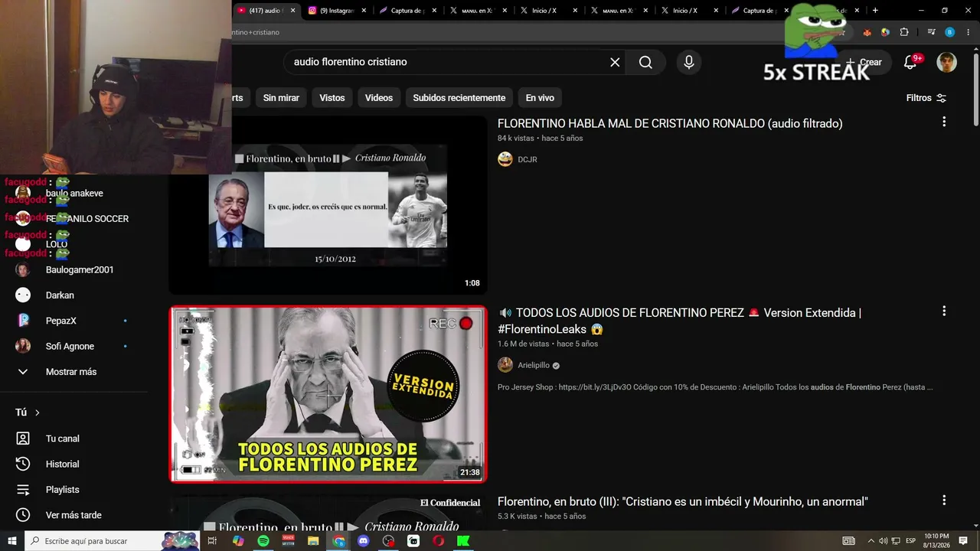Image resolution: width=980 pixels, height=551 pixels.
Task: Switch to first Captura de tab
Action: (407, 11)
